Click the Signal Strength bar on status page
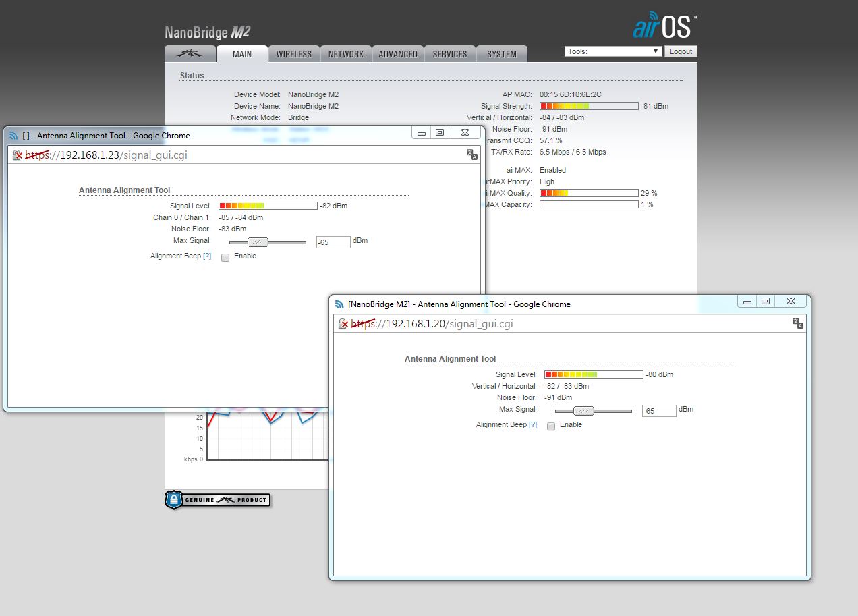Viewport: 858px width, 616px height. click(x=589, y=106)
